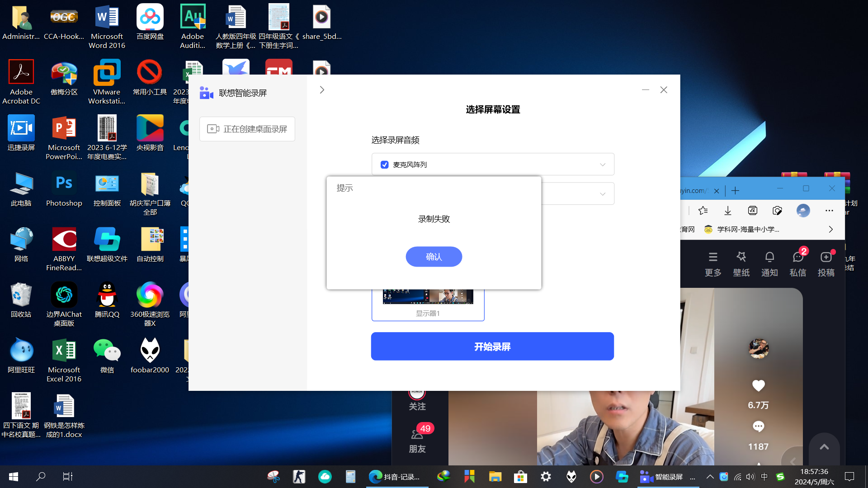
Task: Open the 傲梅分区 desktop icon
Action: [64, 78]
